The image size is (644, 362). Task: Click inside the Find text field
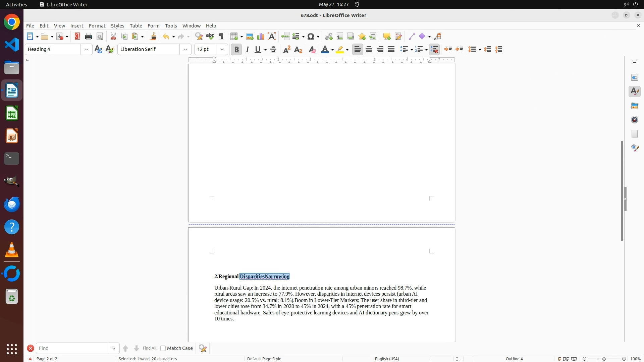pyautogui.click(x=72, y=348)
